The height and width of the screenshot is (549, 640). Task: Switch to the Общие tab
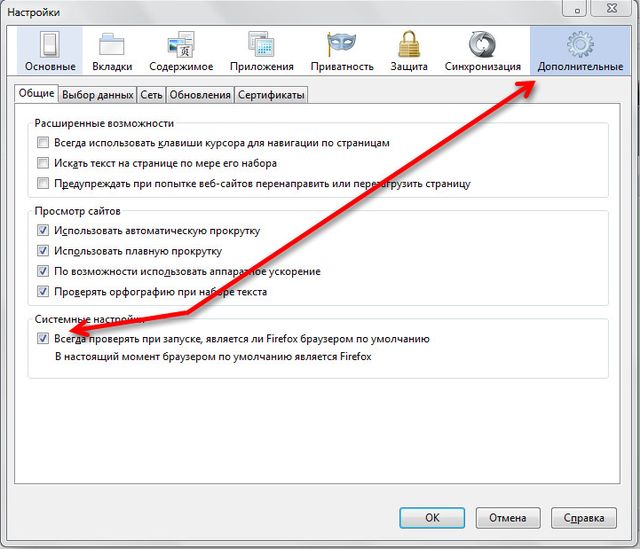pyautogui.click(x=36, y=93)
